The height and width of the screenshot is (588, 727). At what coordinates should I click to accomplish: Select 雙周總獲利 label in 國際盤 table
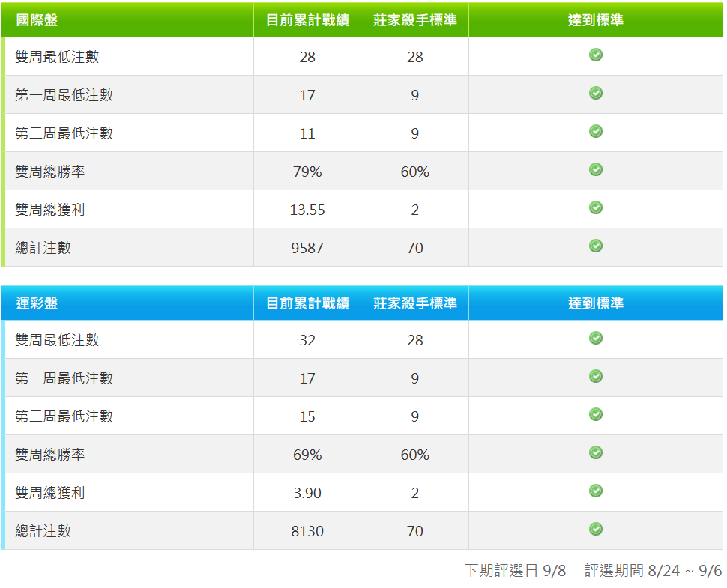pos(50,210)
